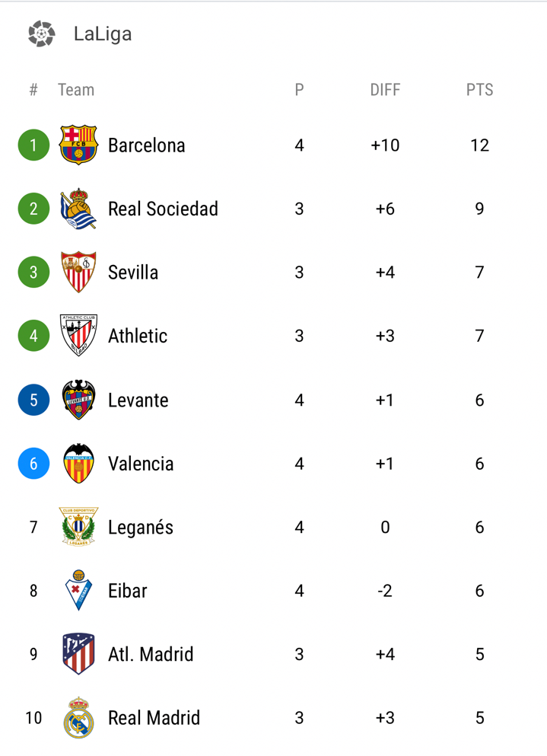Image resolution: width=547 pixels, height=756 pixels.
Task: Sort table by DIFF column header
Action: (385, 90)
